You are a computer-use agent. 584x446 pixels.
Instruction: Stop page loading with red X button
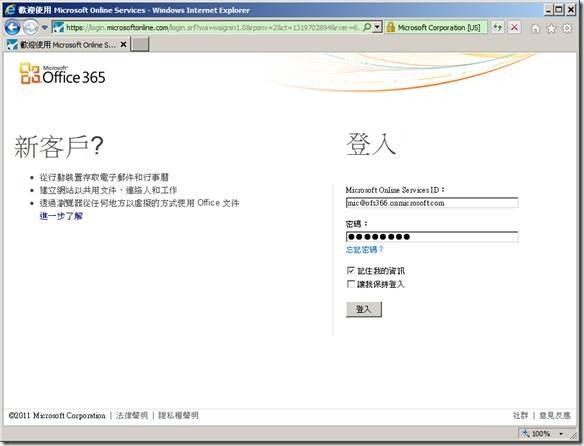(x=514, y=28)
